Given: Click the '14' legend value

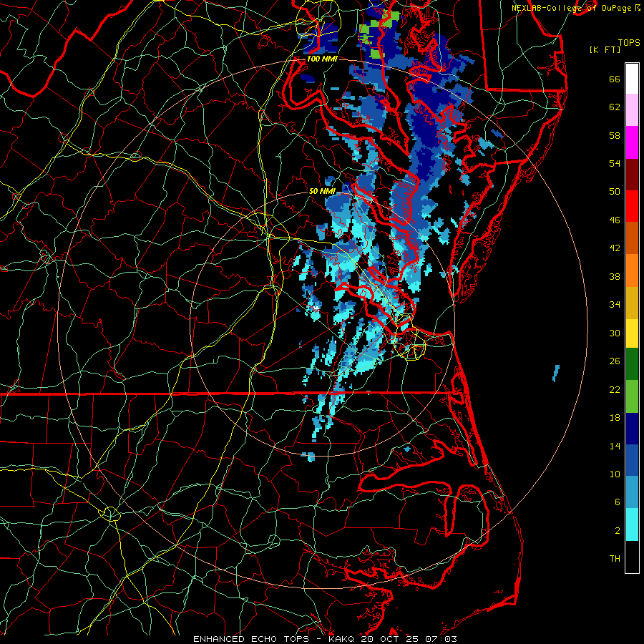Looking at the screenshot, I should point(615,446).
